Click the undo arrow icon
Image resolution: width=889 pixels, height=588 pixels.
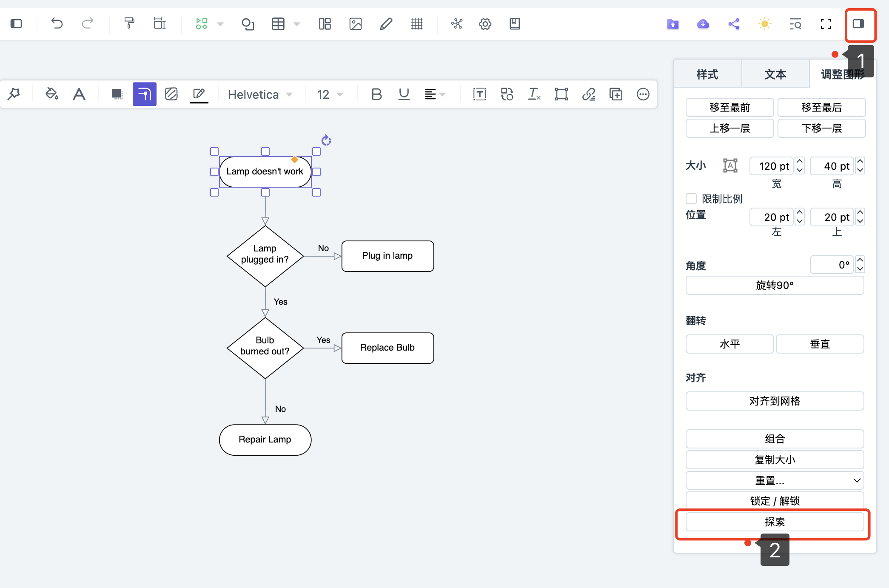57,23
